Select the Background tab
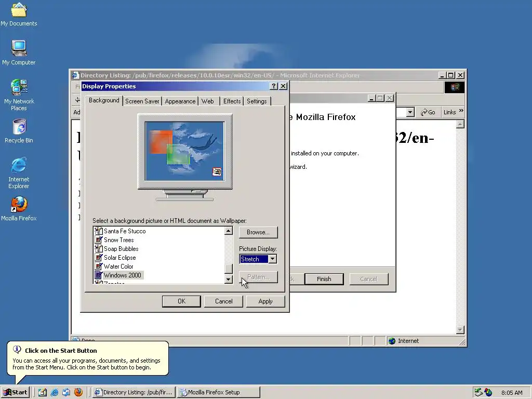532x399 pixels. point(104,100)
